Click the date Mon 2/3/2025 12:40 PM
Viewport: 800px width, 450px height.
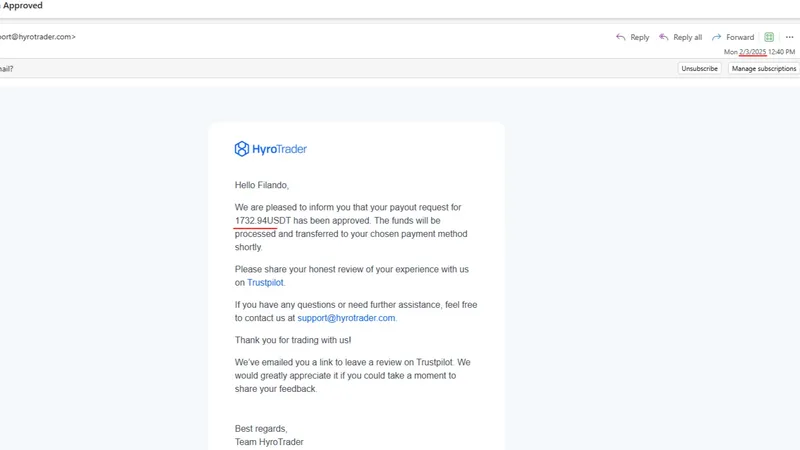[x=759, y=52]
